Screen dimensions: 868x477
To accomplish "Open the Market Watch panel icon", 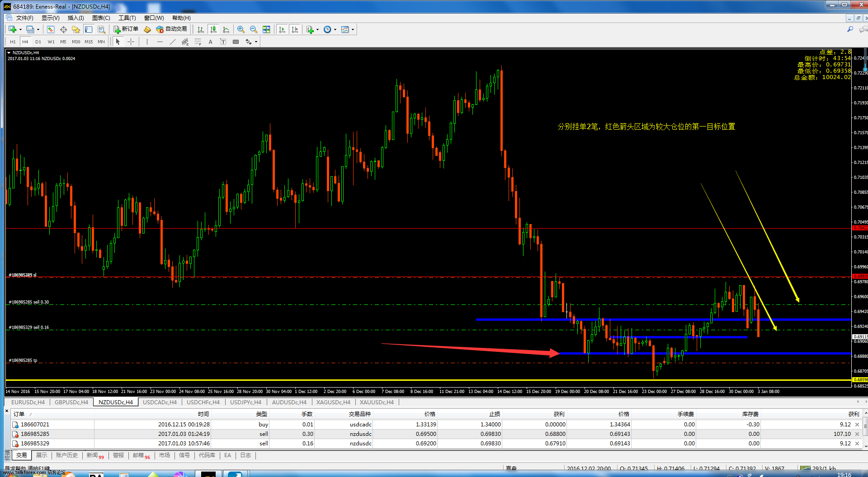I will tap(51, 29).
